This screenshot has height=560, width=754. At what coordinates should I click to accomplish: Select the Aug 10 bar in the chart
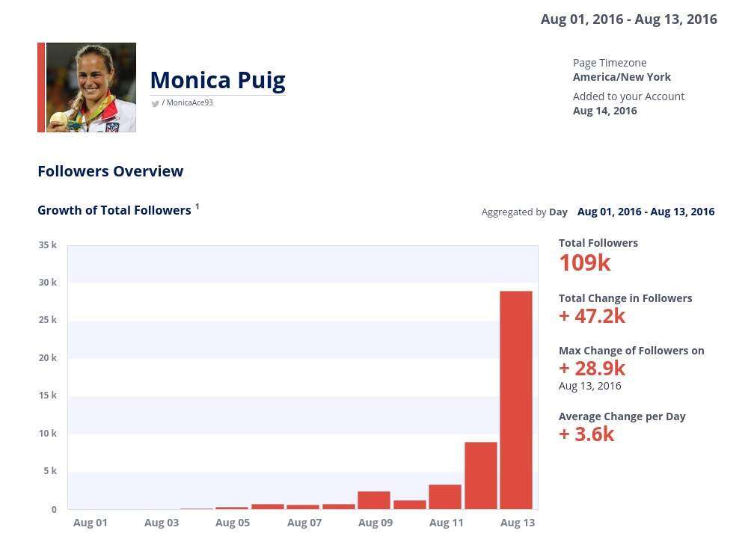click(x=410, y=505)
